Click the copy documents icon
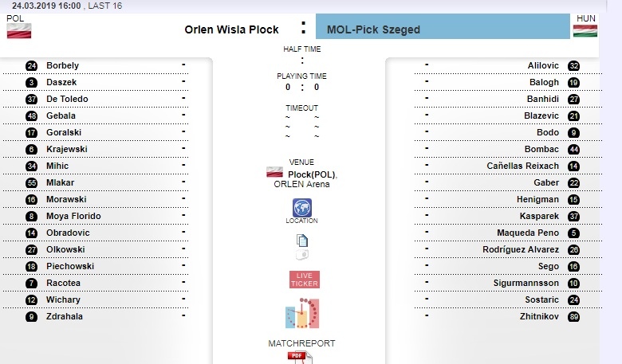Screen dimensions: 622x364 pyautogui.click(x=302, y=240)
